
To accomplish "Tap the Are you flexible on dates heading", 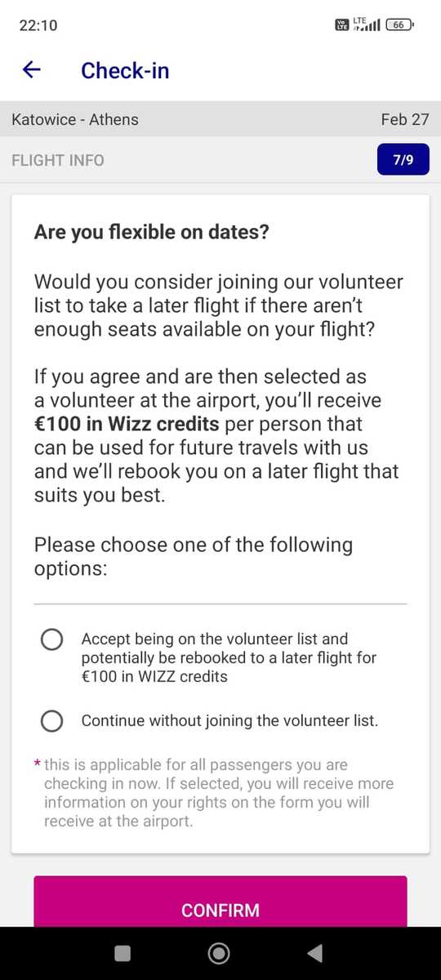I will tap(152, 233).
